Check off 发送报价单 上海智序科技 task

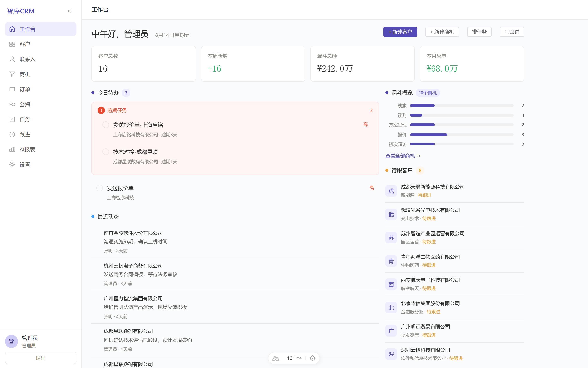coord(100,188)
